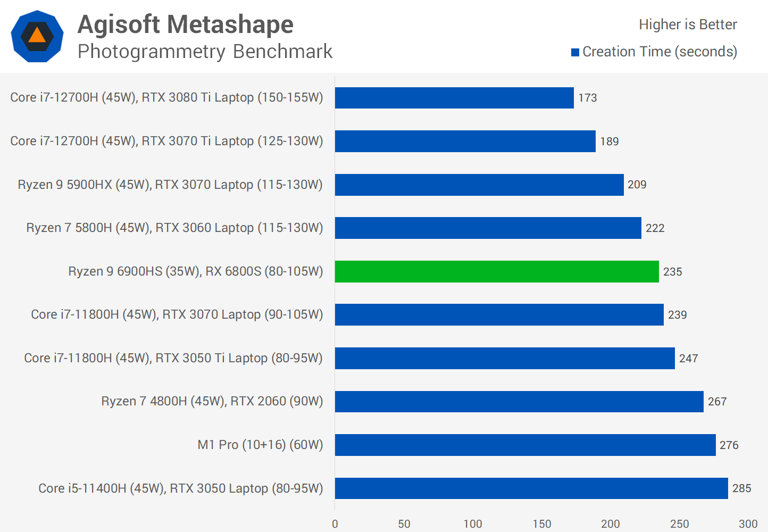The width and height of the screenshot is (768, 532).
Task: Click the Ryzen 7 4800H RTX 2060 label
Action: coord(212,401)
